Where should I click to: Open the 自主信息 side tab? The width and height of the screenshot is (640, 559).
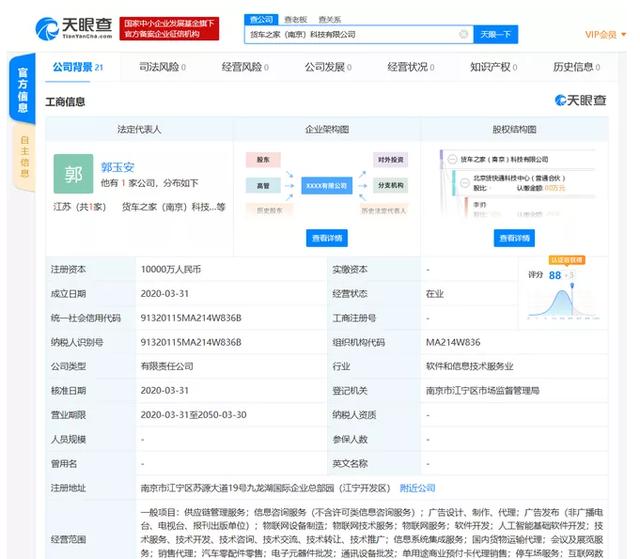(24, 157)
